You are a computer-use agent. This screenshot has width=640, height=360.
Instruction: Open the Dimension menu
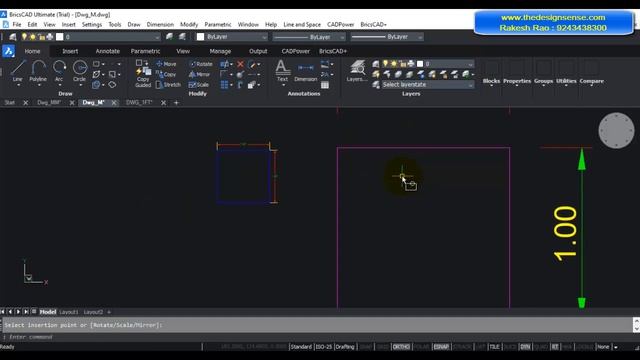click(x=160, y=24)
